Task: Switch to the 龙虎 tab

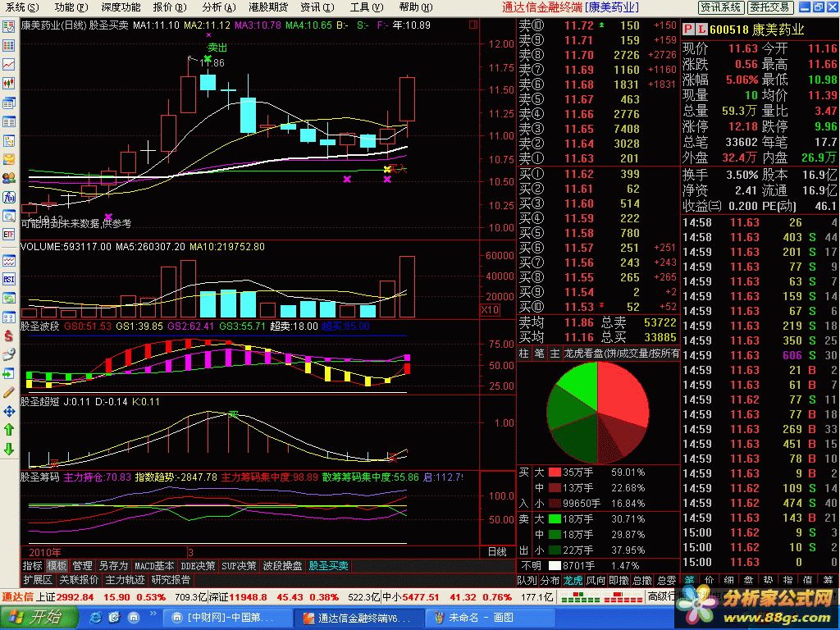Action: click(573, 580)
